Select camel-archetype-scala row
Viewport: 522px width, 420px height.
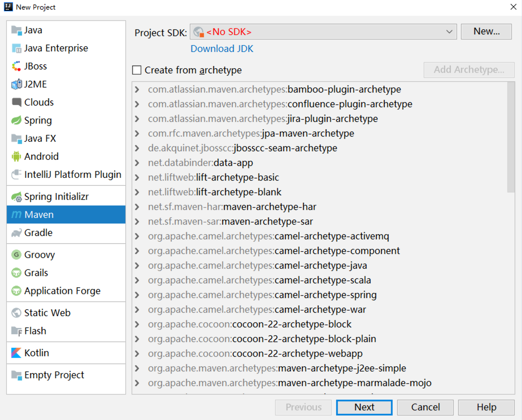click(x=320, y=280)
